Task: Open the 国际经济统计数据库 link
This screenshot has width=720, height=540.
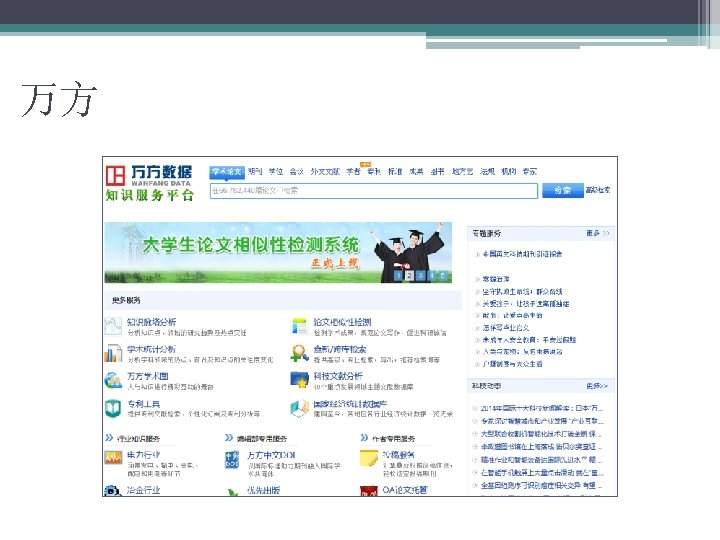Action: [x=350, y=404]
